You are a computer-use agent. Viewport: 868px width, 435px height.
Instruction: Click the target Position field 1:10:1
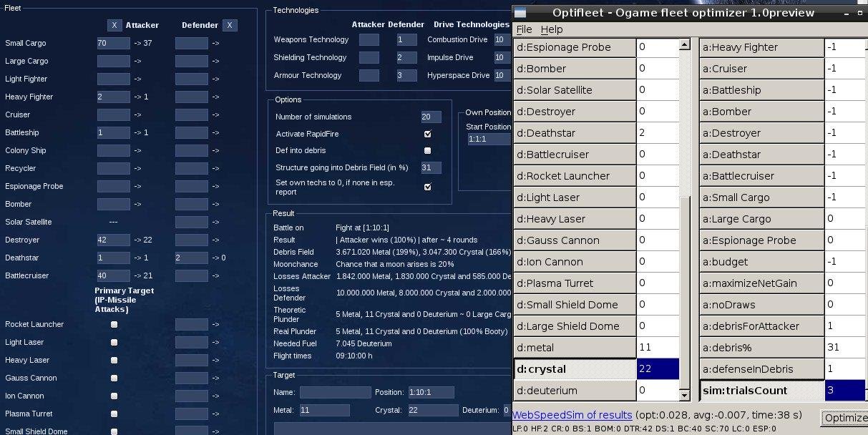click(x=431, y=392)
